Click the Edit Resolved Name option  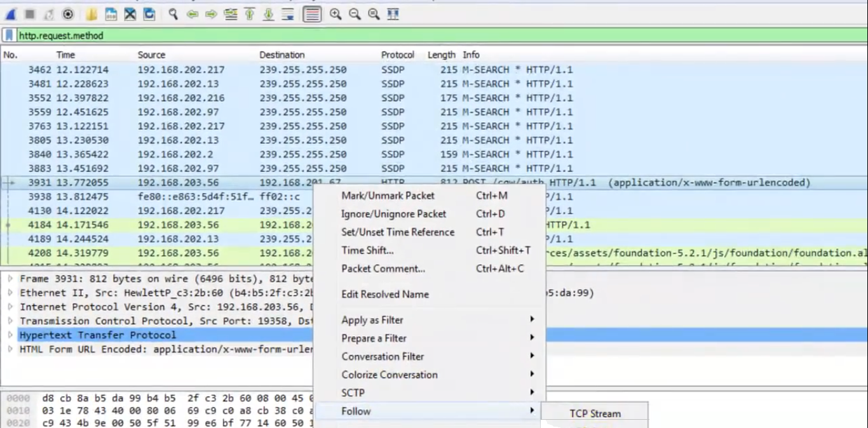pos(384,294)
